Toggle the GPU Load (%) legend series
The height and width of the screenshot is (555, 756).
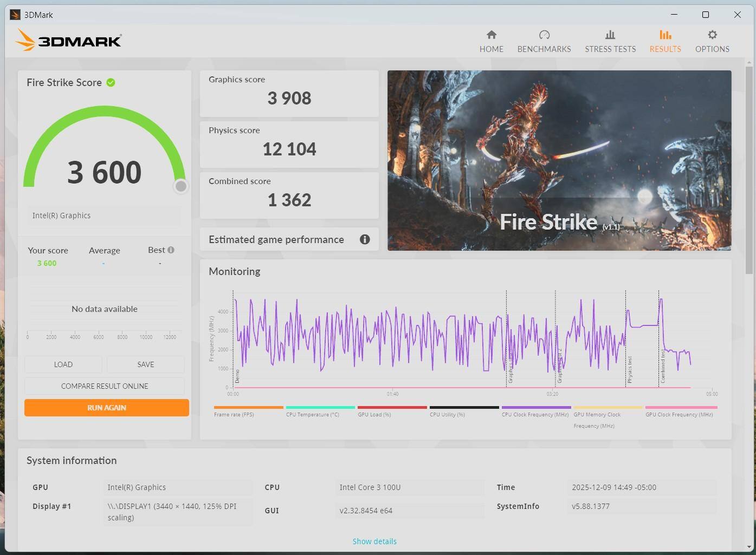pos(374,414)
